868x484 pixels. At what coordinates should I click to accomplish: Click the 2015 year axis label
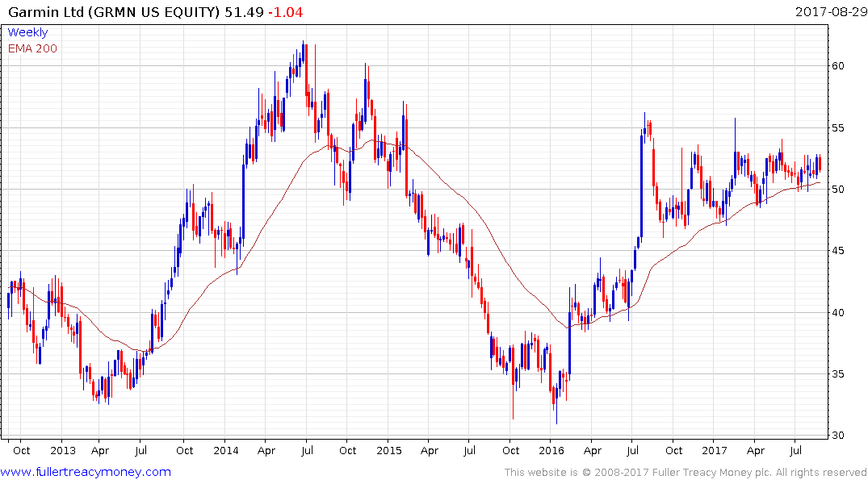click(388, 450)
